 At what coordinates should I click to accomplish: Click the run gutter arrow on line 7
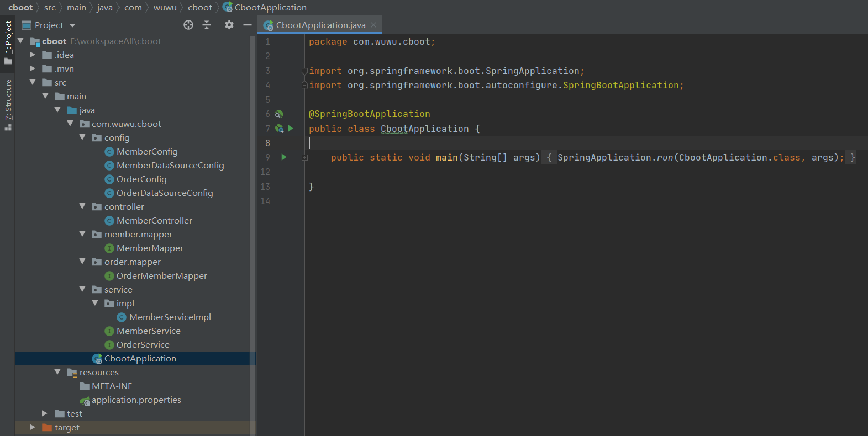(x=291, y=128)
